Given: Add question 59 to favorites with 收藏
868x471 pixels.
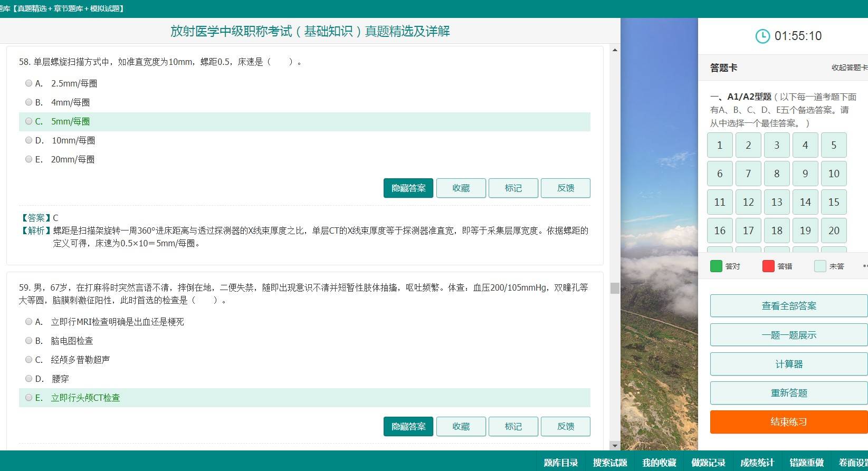Looking at the screenshot, I should tap(461, 427).
